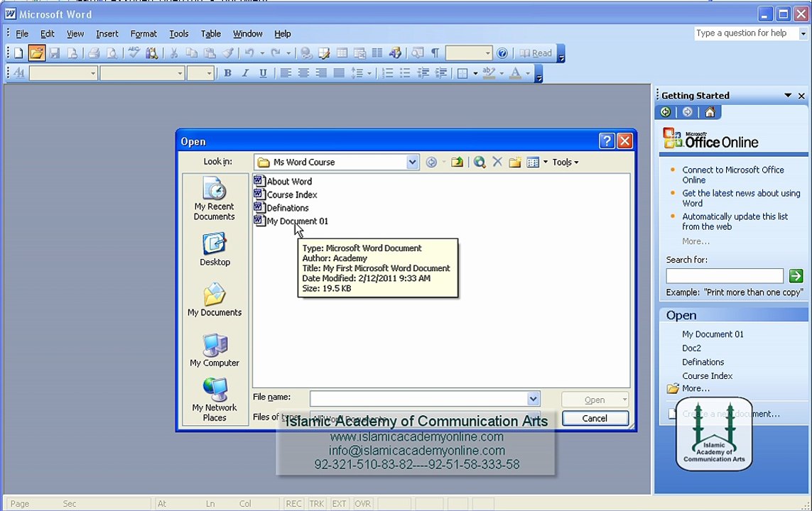Select the Format Painter brush icon

coord(227,53)
